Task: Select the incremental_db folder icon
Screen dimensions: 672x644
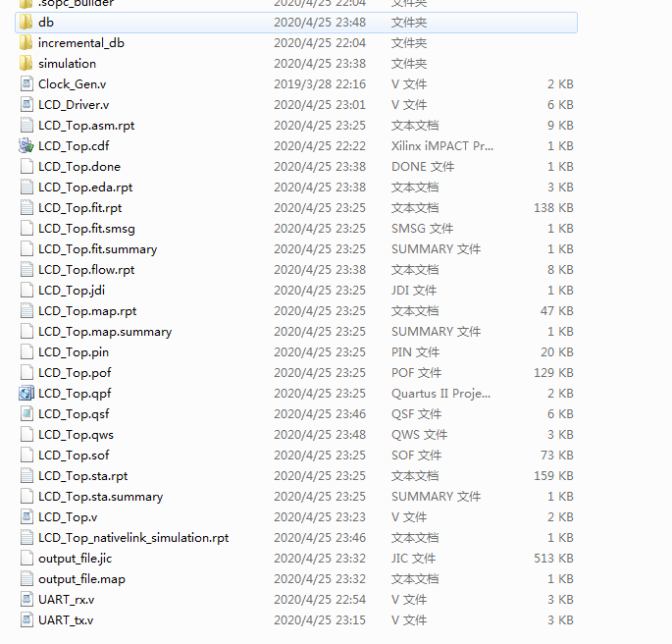Action: click(26, 42)
